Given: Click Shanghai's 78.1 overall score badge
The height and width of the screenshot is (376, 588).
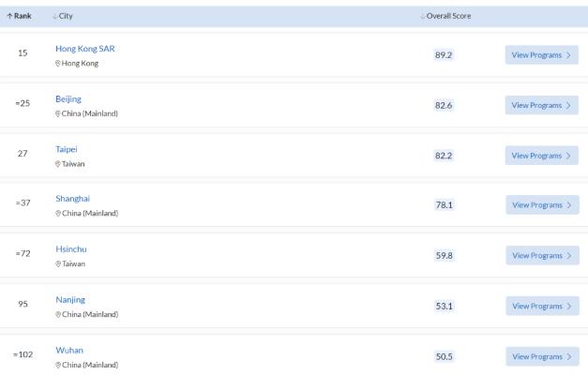Looking at the screenshot, I should [x=445, y=205].
